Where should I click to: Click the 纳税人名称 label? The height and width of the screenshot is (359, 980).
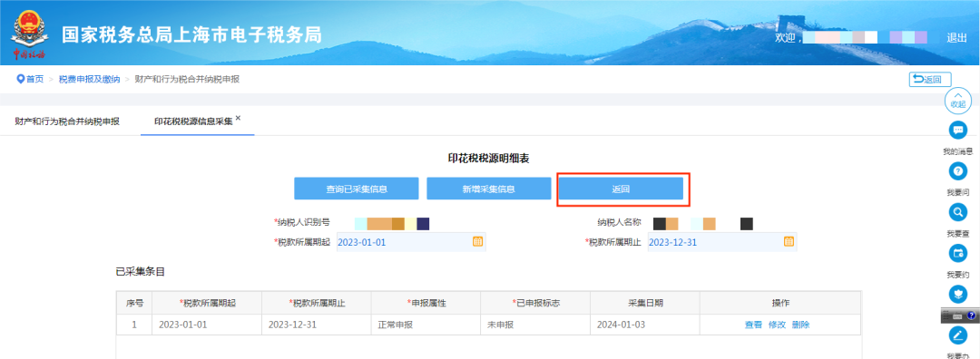pos(619,222)
